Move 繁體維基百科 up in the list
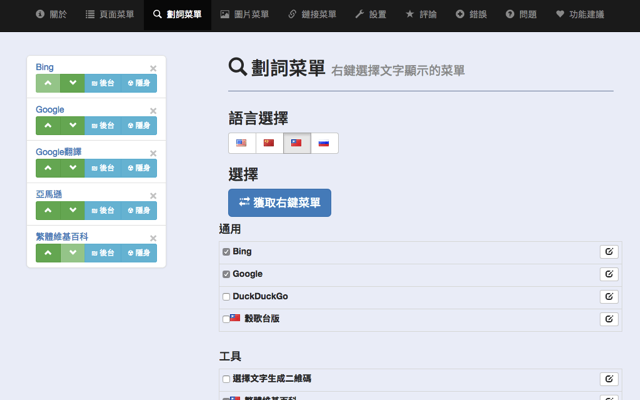Viewport: 640px width, 400px height. (x=48, y=253)
